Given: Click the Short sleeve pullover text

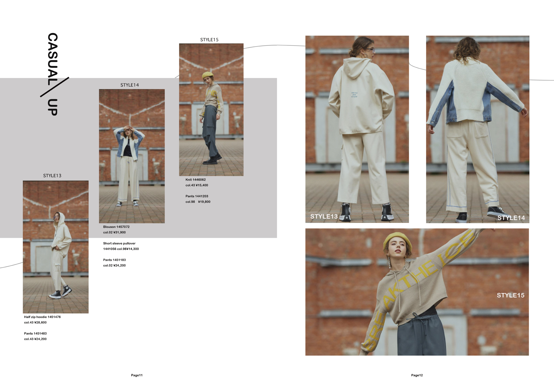Looking at the screenshot, I should tap(119, 243).
